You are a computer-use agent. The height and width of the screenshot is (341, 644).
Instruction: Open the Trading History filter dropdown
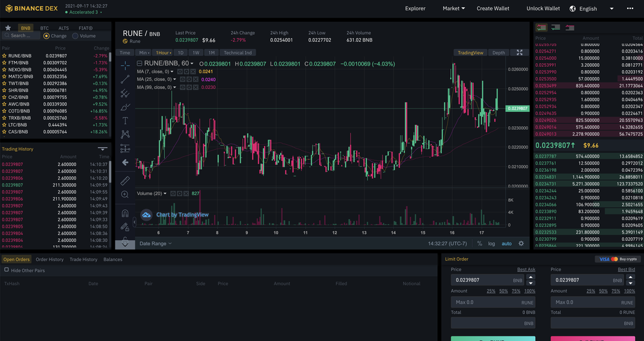[102, 149]
